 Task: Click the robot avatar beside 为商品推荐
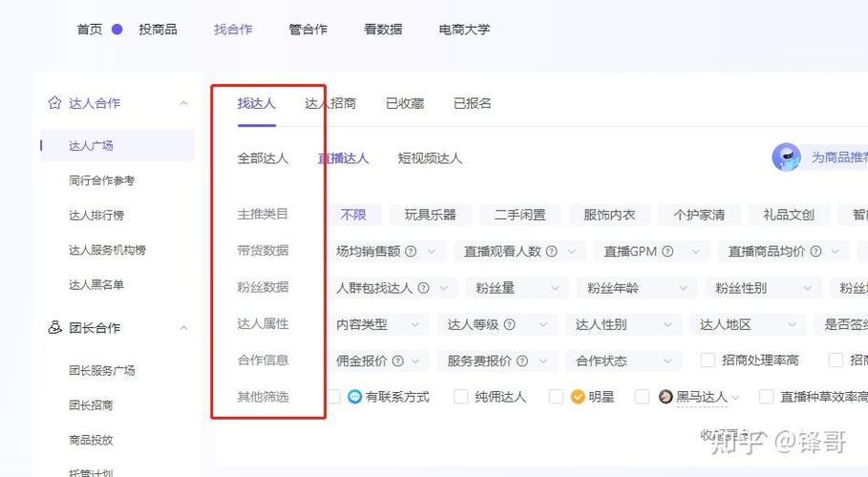click(786, 157)
